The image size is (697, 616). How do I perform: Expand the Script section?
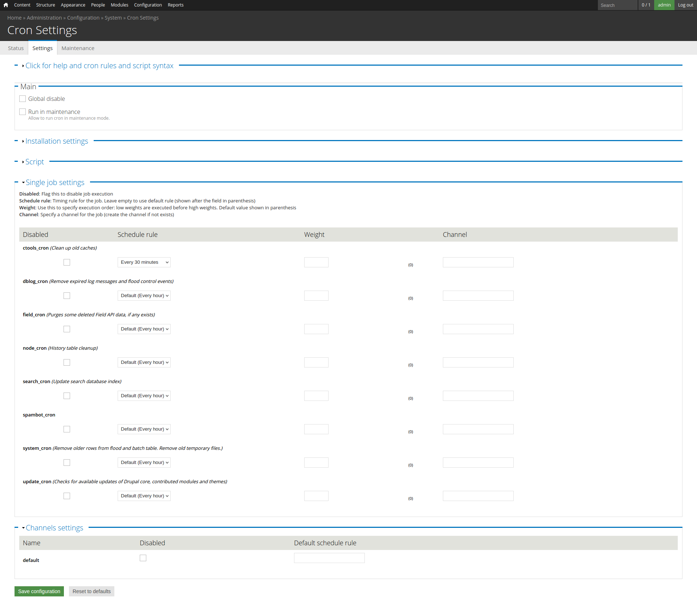coord(34,162)
